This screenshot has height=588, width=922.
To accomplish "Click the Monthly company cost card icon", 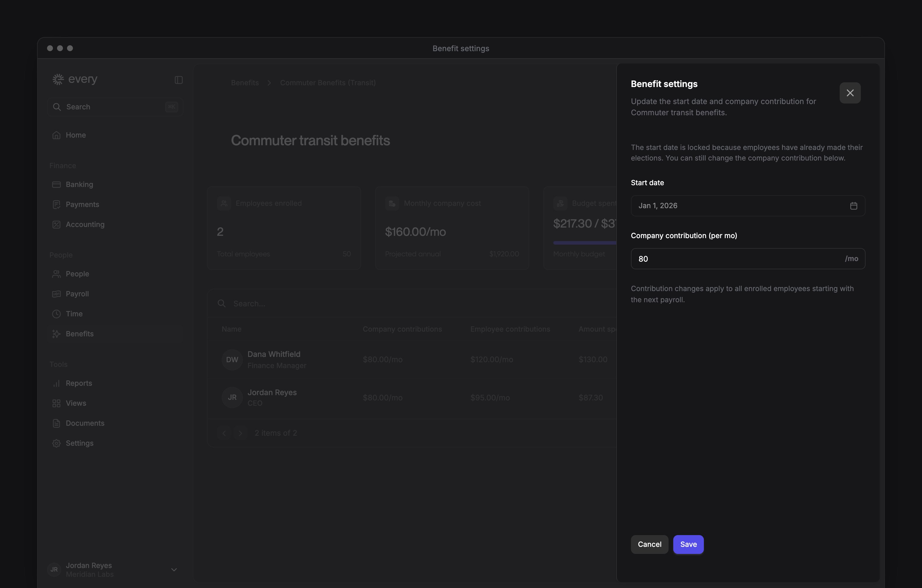I will pos(392,203).
